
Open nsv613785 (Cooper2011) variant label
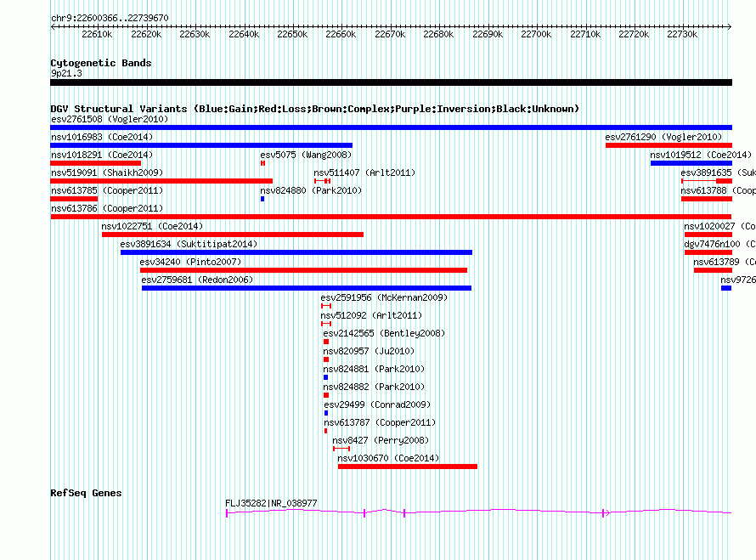tap(107, 190)
